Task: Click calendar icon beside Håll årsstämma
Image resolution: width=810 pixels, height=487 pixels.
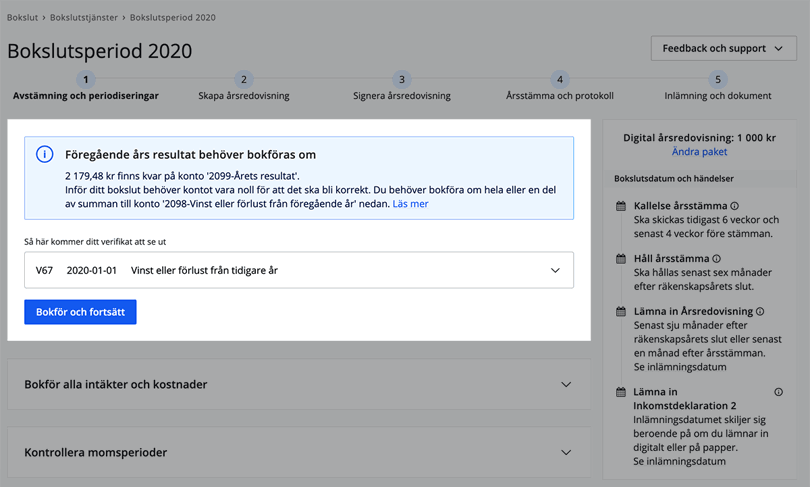Action: click(x=621, y=259)
